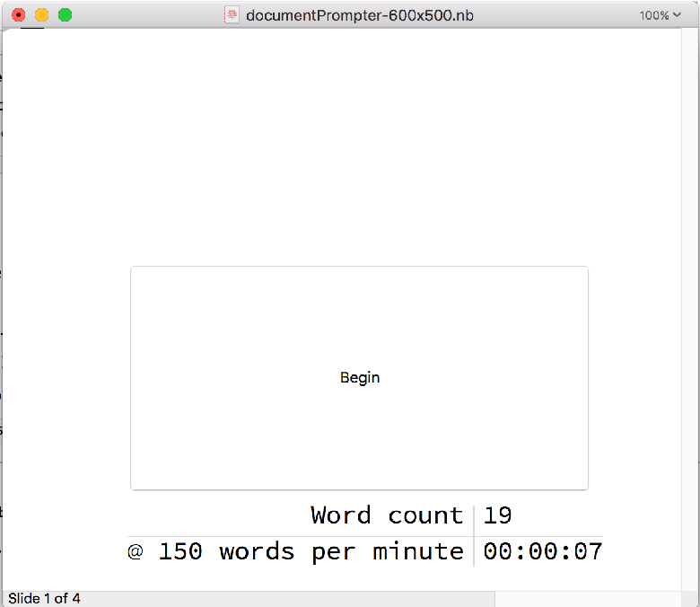Click the blank slide area above Begin

click(x=359, y=144)
